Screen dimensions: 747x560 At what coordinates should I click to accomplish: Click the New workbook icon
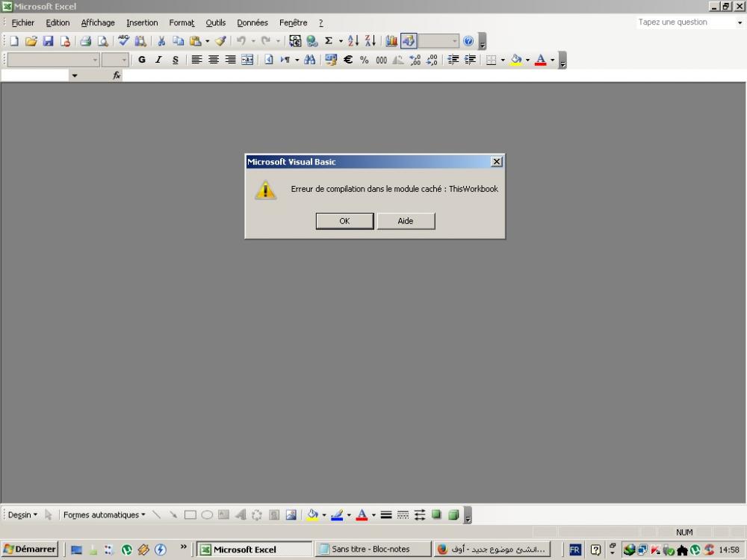click(x=14, y=41)
